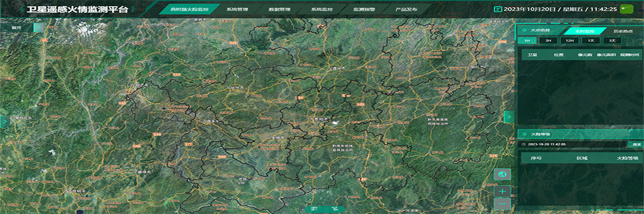
Task: Click the globe map view icon
Action: [x=502, y=174]
